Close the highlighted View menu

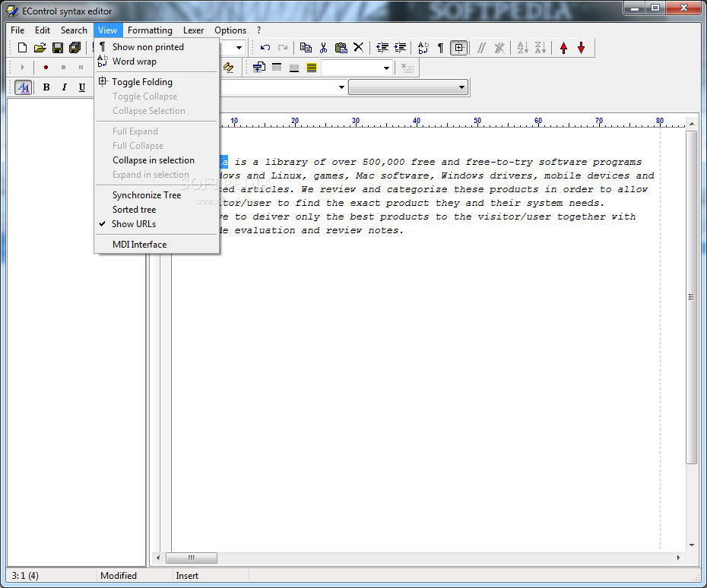(108, 30)
